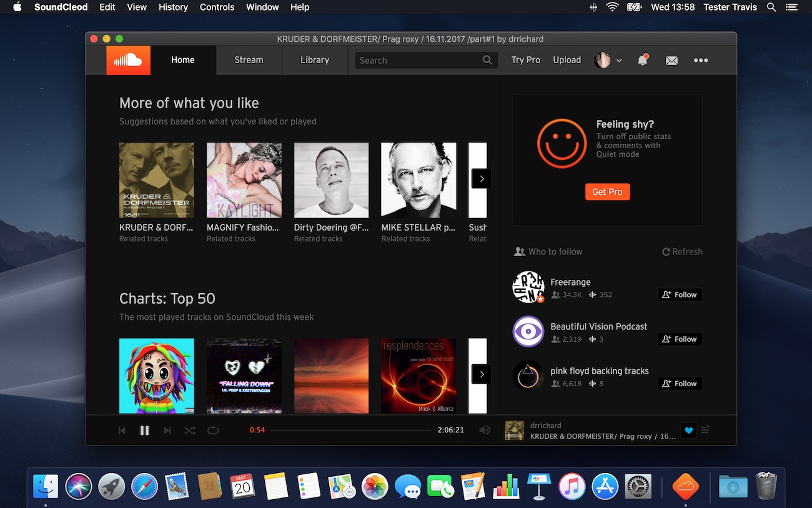Mute the volume with the speaker icon
This screenshot has height=508, width=812.
pos(485,430)
